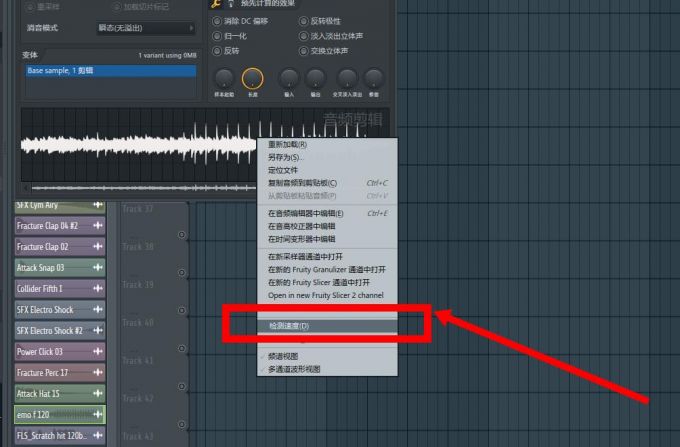The image size is (680, 447).
Task: Click the Track 42 header label
Action: pyautogui.click(x=138, y=398)
